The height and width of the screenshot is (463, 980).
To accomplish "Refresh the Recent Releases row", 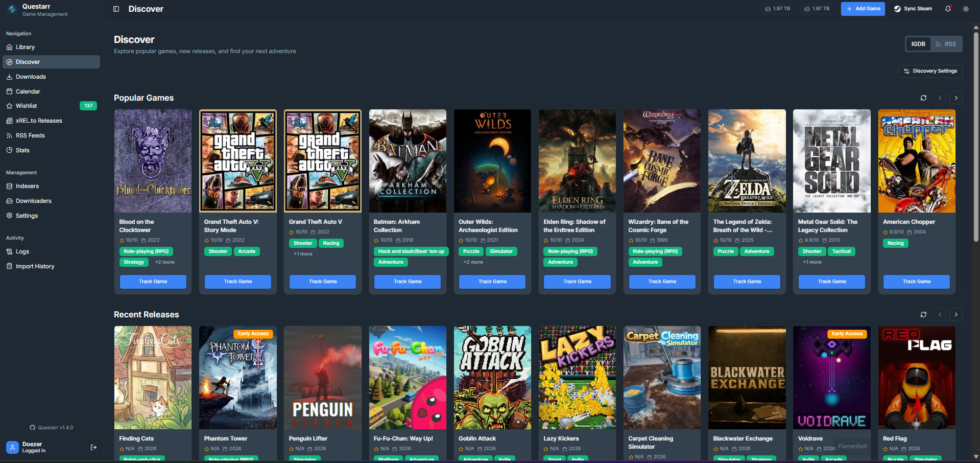I will [923, 314].
